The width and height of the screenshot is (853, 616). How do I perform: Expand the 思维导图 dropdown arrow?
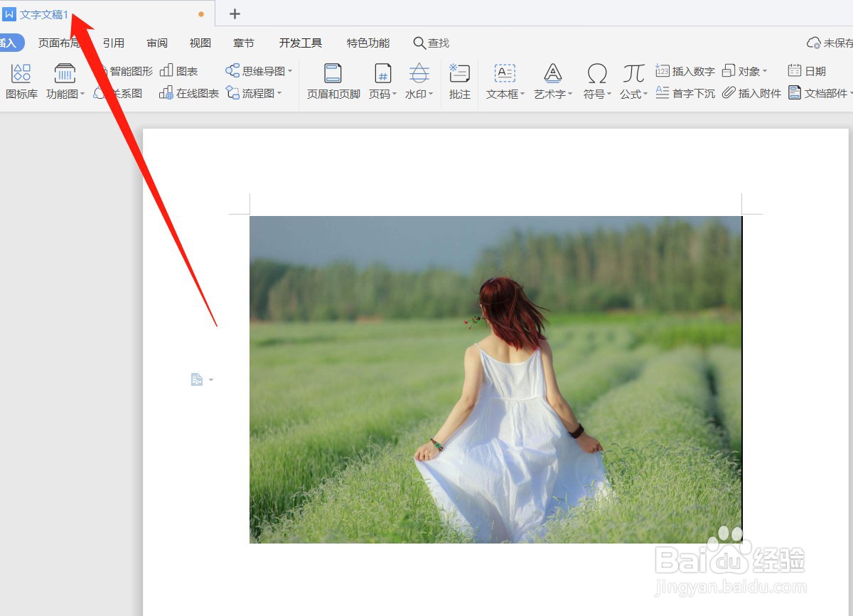pos(290,71)
